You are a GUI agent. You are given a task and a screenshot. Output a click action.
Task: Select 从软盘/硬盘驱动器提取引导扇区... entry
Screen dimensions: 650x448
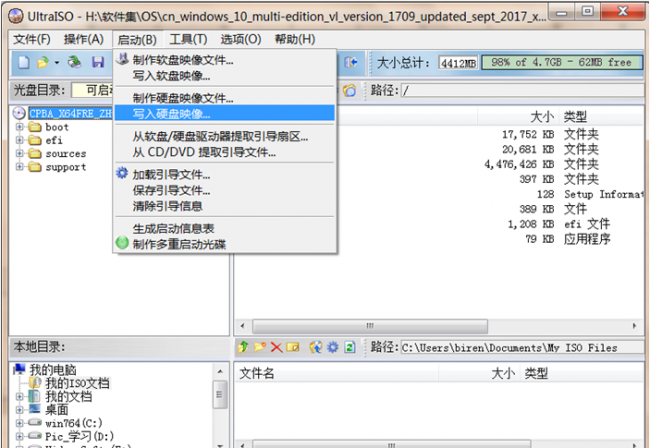[225, 136]
